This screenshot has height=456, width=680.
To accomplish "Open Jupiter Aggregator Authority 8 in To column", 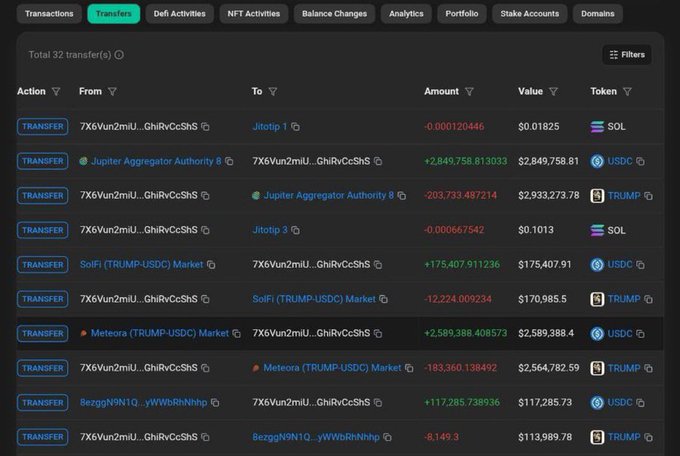I will tap(329, 196).
